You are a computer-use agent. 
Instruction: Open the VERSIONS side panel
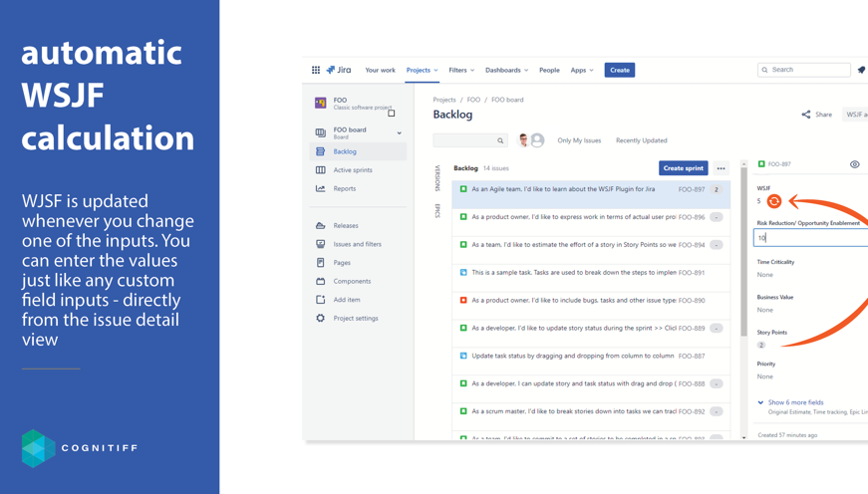click(437, 177)
